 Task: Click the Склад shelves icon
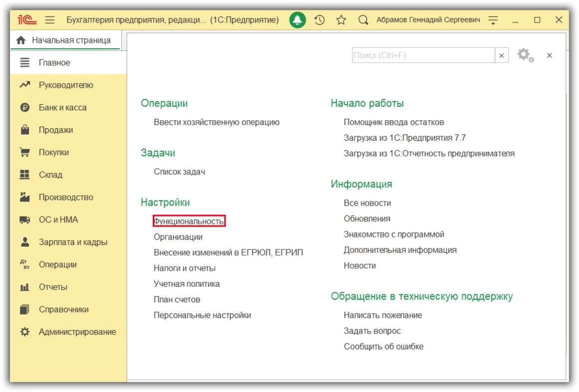tap(25, 175)
